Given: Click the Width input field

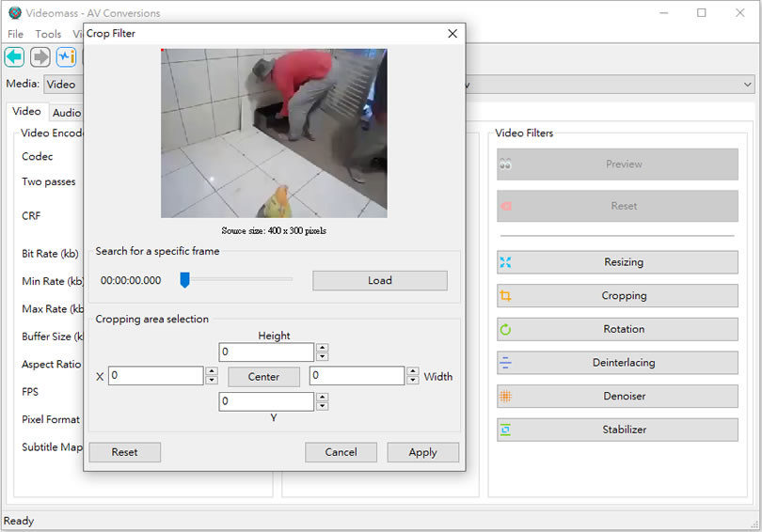Looking at the screenshot, I should click(x=357, y=376).
